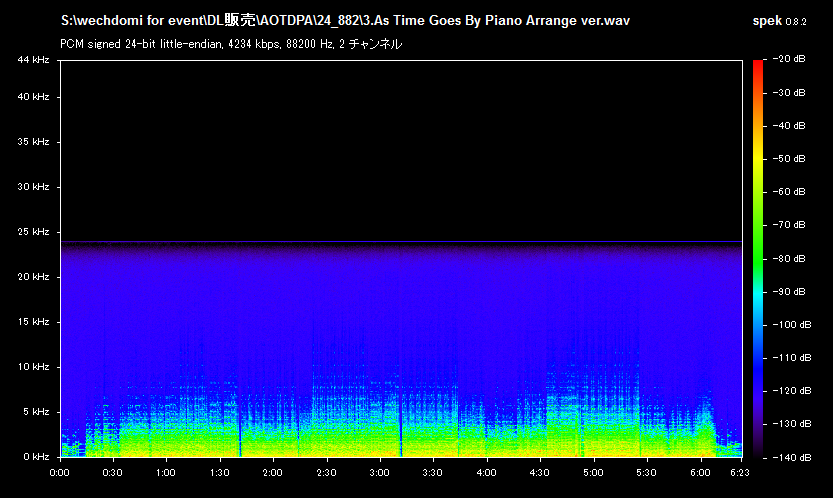Click the -30 dB scale label
Viewport: 833px width, 498px height.
point(789,92)
